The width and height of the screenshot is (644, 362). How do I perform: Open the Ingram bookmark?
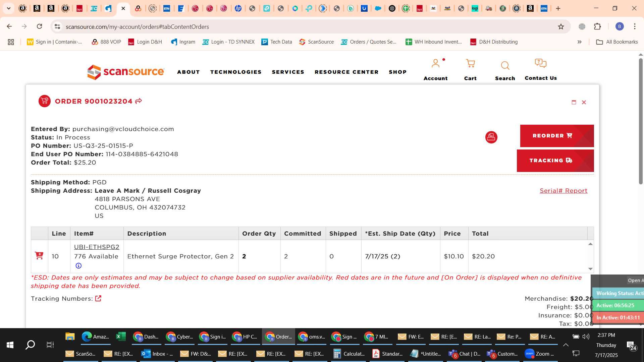183,42
